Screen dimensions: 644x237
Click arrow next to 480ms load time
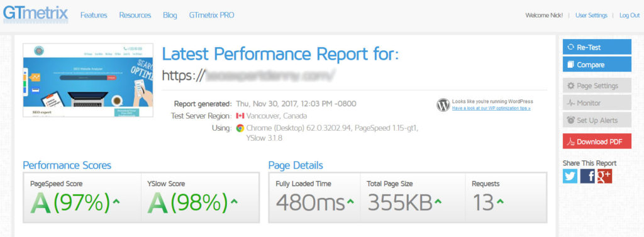coord(350,201)
